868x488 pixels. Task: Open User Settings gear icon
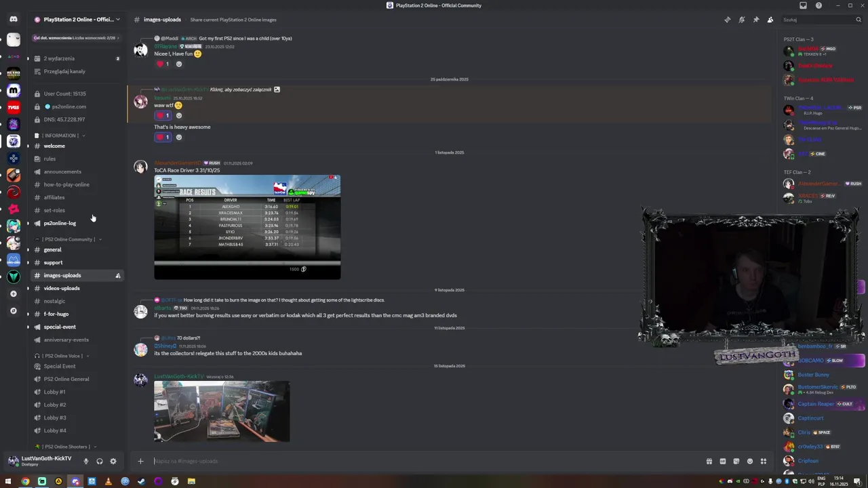[113, 461]
